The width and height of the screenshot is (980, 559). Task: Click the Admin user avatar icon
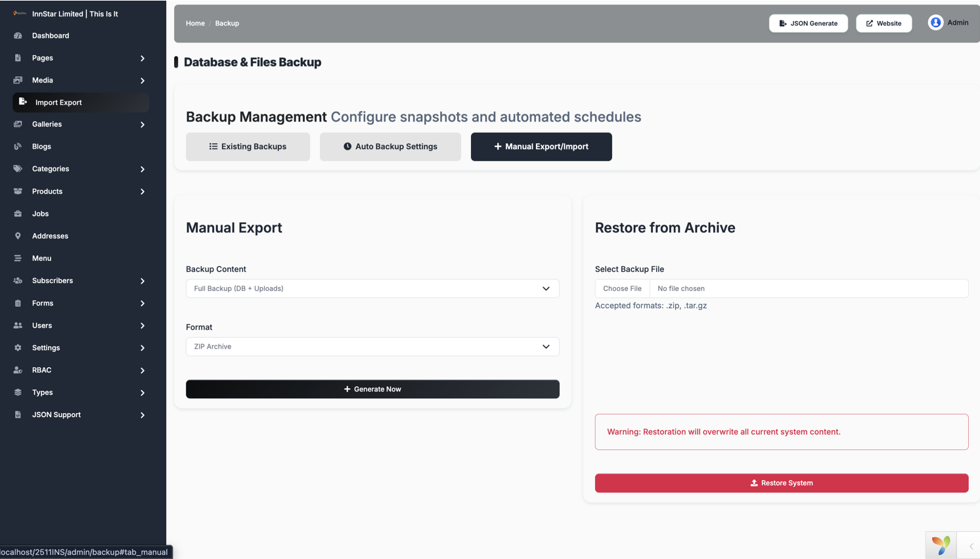(x=935, y=22)
